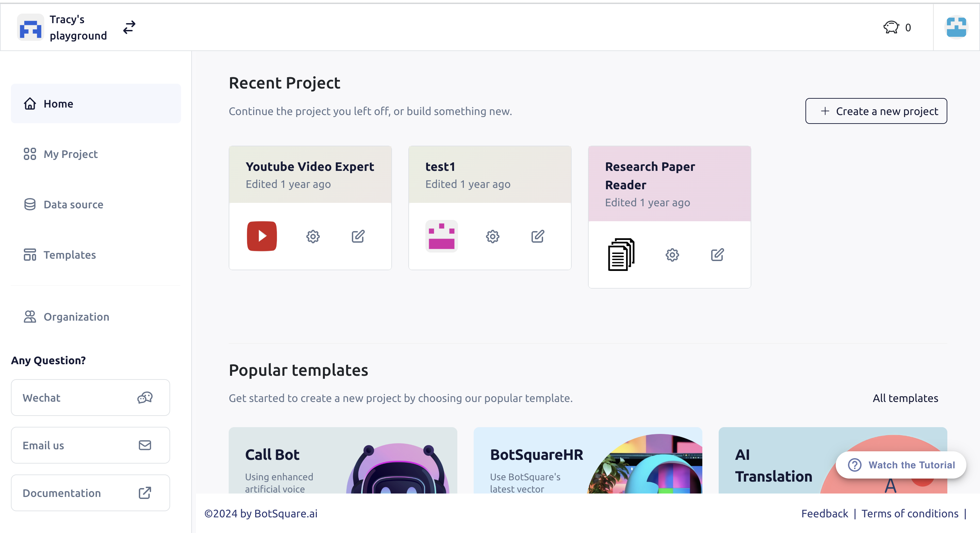Screen dimensions: 980x533
Task: Open Documentation via the external link icon
Action: (145, 493)
